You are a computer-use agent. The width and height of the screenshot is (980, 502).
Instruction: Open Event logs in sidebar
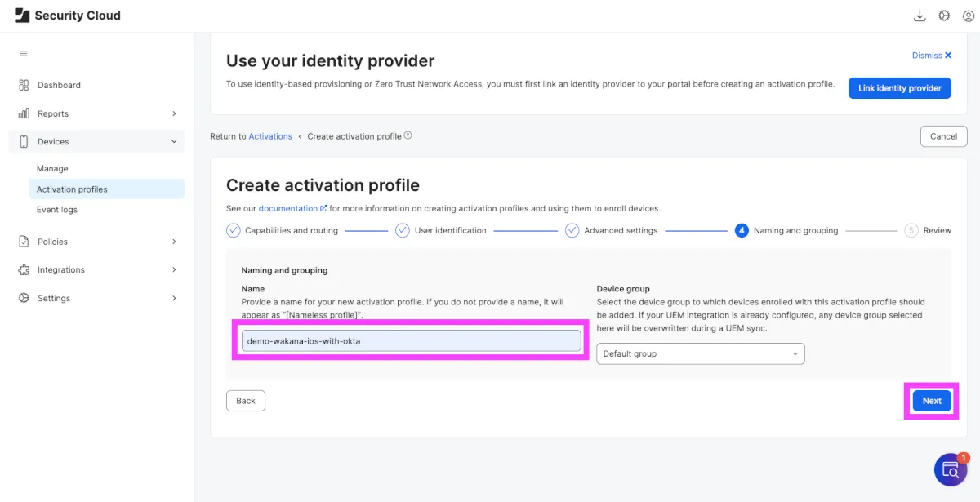pyautogui.click(x=57, y=210)
